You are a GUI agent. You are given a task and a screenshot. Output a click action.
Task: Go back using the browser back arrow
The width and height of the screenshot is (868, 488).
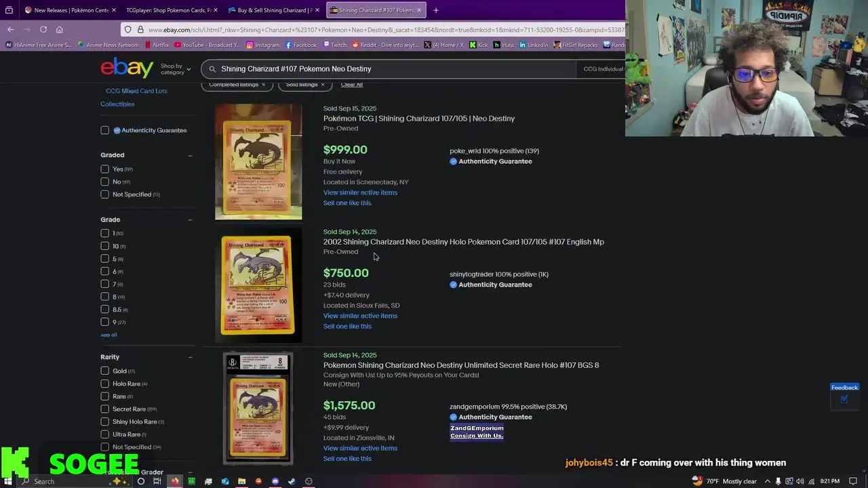11,29
